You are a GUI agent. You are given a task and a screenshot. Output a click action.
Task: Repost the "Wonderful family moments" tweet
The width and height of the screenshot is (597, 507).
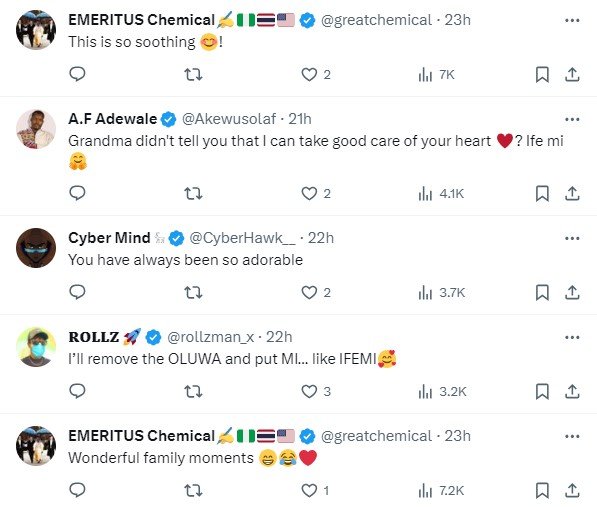pyautogui.click(x=193, y=490)
